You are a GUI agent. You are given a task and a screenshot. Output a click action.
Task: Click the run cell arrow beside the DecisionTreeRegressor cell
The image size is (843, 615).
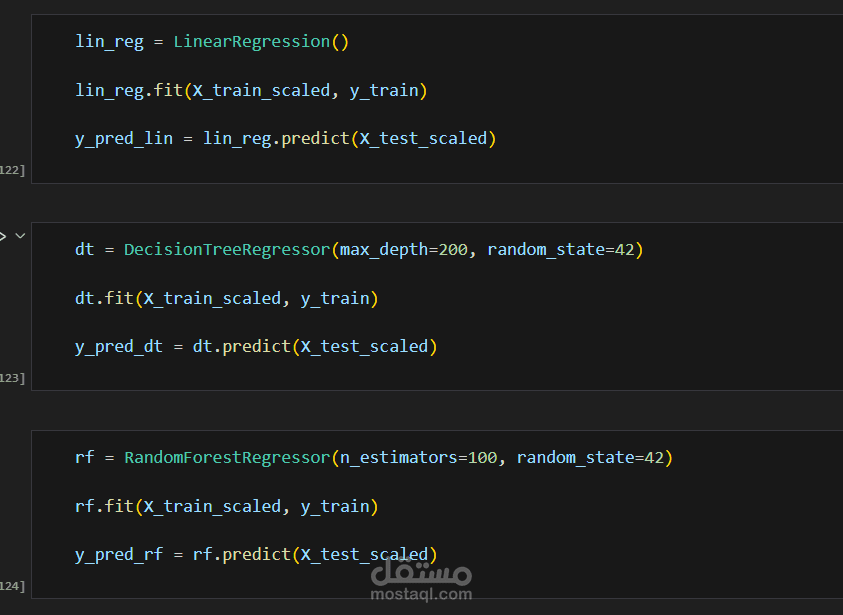(3, 236)
